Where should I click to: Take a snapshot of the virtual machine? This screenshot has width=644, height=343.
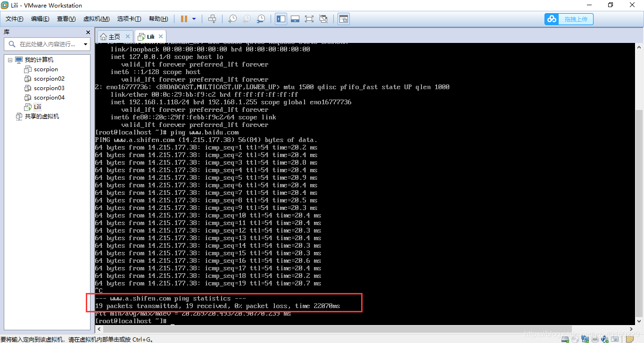click(x=232, y=19)
